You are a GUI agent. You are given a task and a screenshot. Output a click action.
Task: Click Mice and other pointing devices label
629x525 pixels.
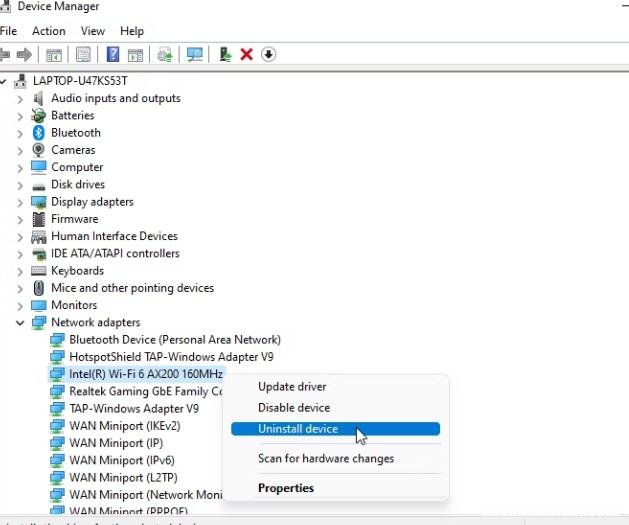132,288
